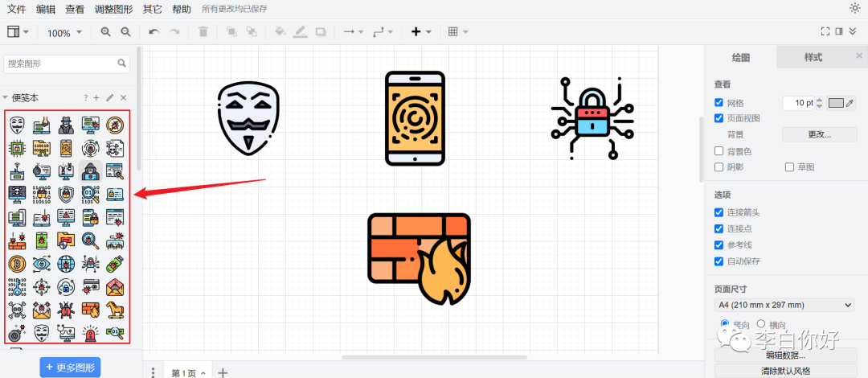
Task: Collapse panels with double chevron icon
Action: 853,31
